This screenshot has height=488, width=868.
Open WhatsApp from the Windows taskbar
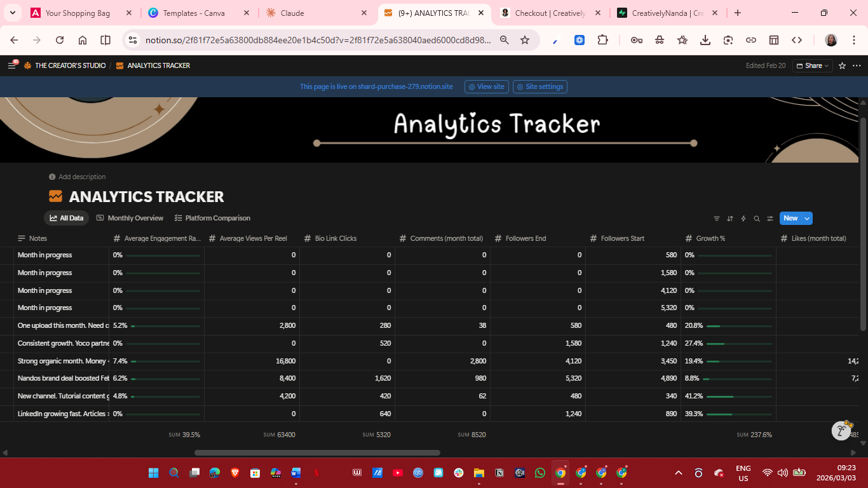pos(540,473)
